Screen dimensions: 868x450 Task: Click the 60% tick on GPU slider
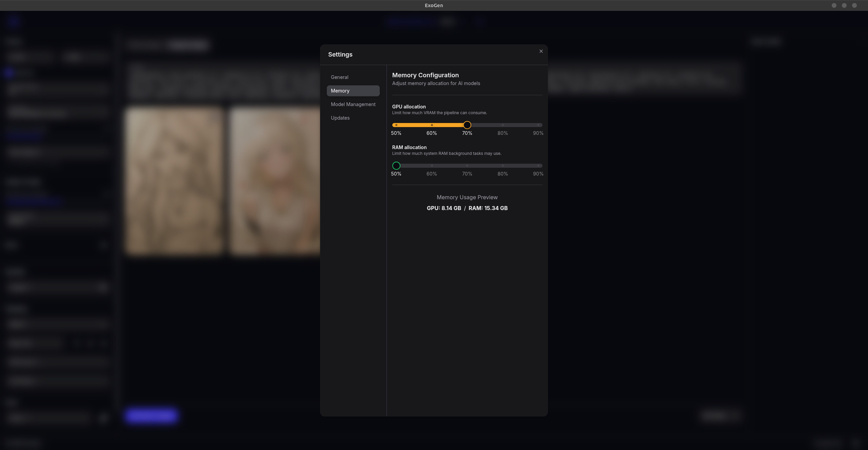432,125
